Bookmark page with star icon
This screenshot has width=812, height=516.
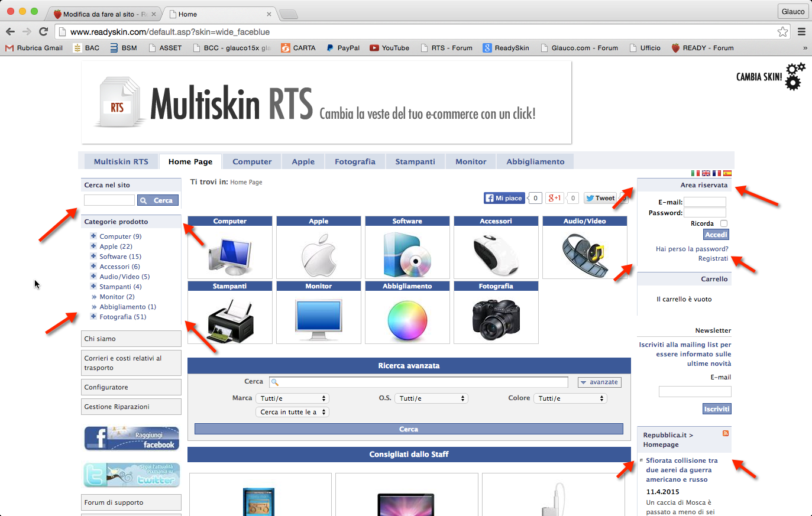pyautogui.click(x=782, y=32)
